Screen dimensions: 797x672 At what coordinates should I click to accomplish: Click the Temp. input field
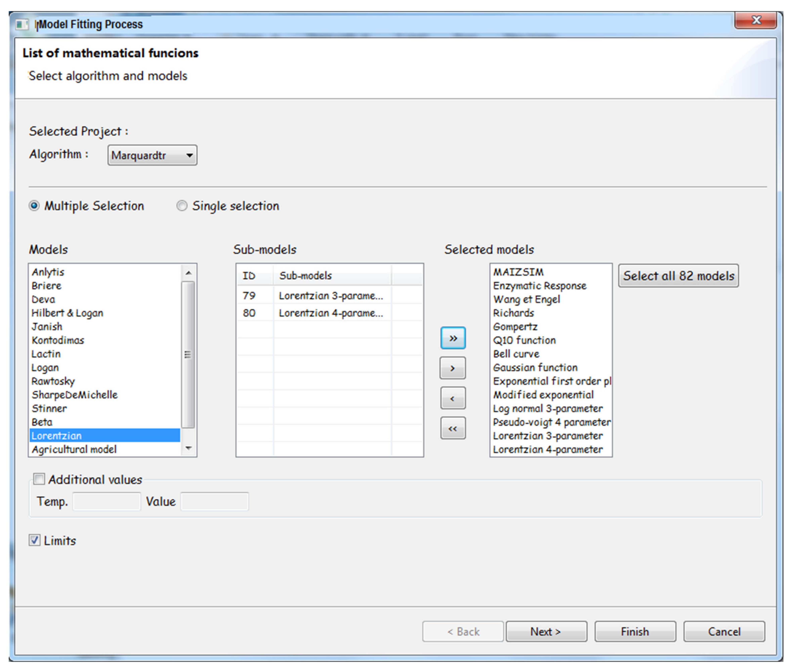pyautogui.click(x=107, y=501)
